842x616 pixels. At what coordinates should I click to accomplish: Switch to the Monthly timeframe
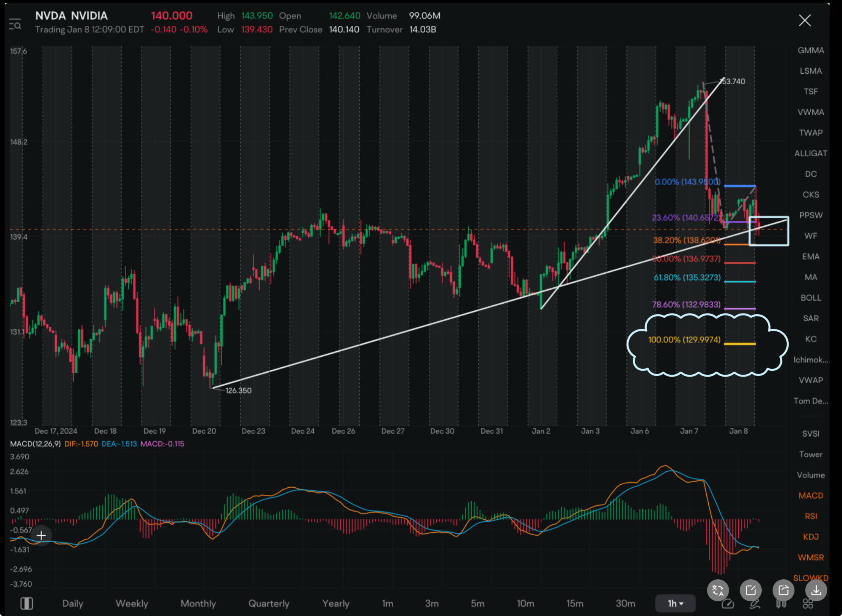pos(198,604)
